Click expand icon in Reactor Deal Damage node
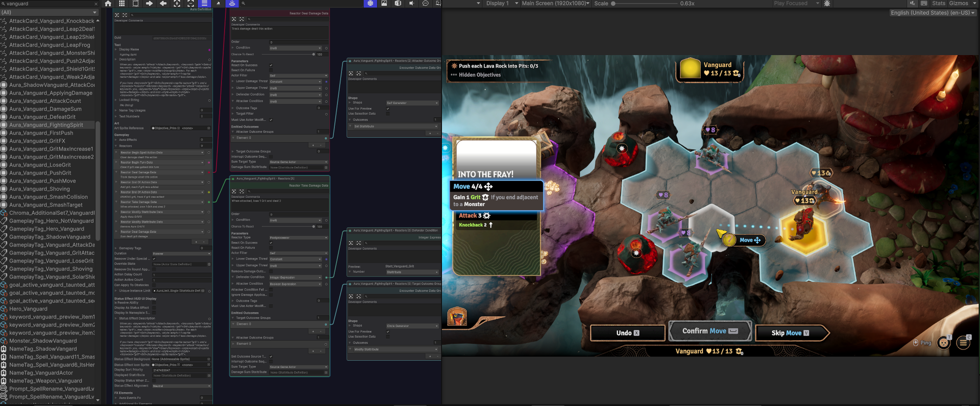The width and height of the screenshot is (980, 406). pyautogui.click(x=234, y=19)
